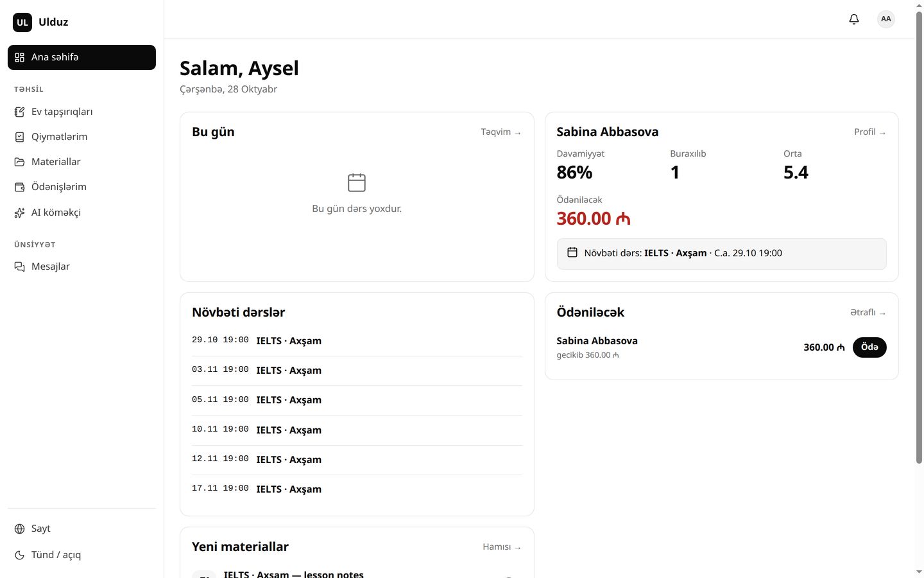Click the Orta 5.4 value
The width and height of the screenshot is (924, 578).
click(796, 172)
